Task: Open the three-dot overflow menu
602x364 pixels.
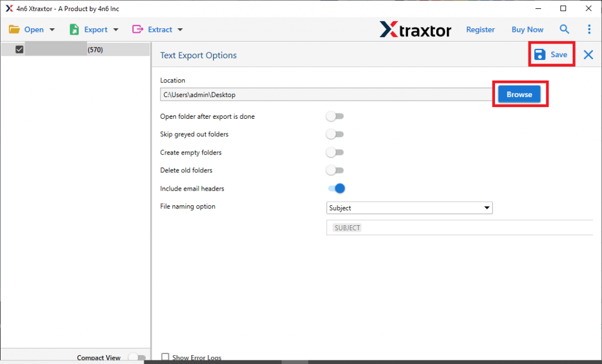Action: (589, 29)
